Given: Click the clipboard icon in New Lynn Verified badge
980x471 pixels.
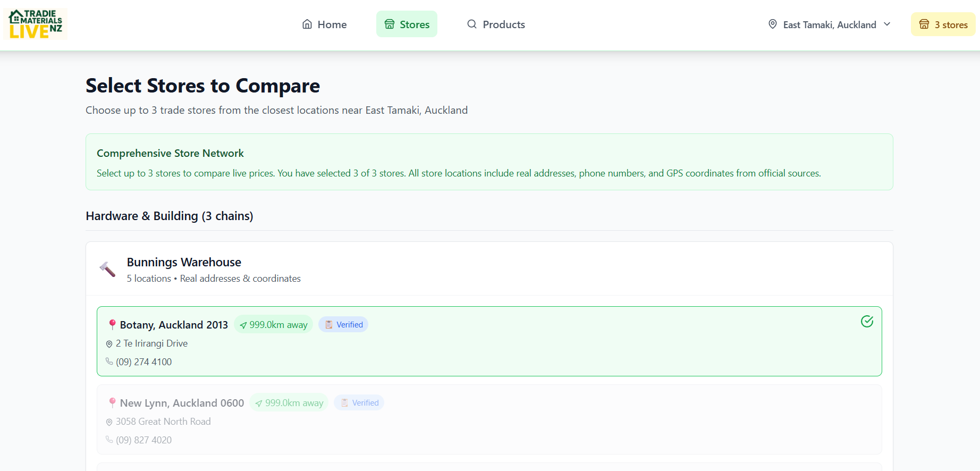Looking at the screenshot, I should 344,402.
